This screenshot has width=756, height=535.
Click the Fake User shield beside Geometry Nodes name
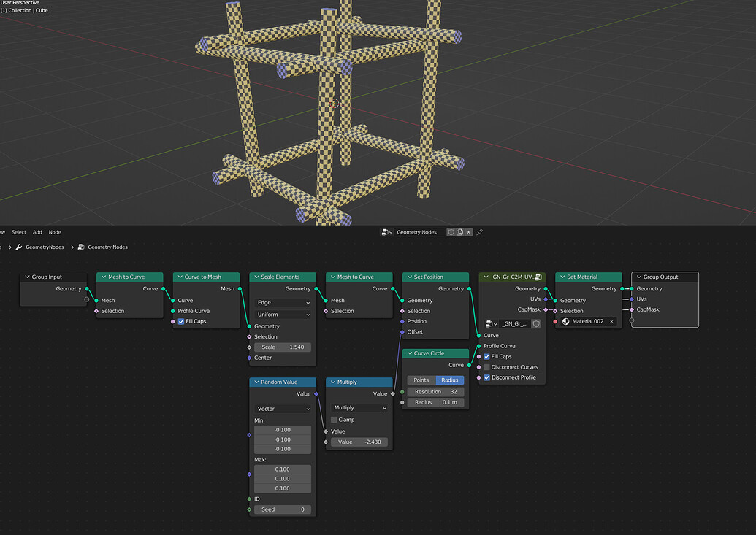[451, 232]
